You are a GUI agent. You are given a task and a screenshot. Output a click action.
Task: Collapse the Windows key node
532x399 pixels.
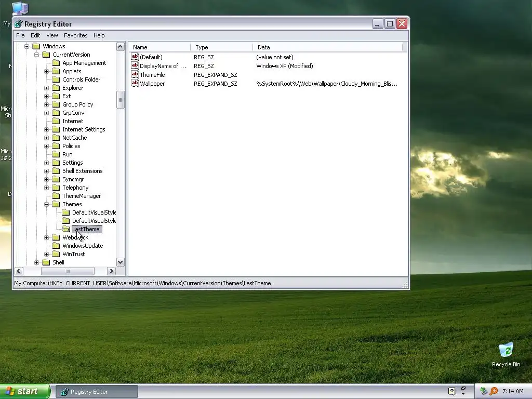click(27, 46)
